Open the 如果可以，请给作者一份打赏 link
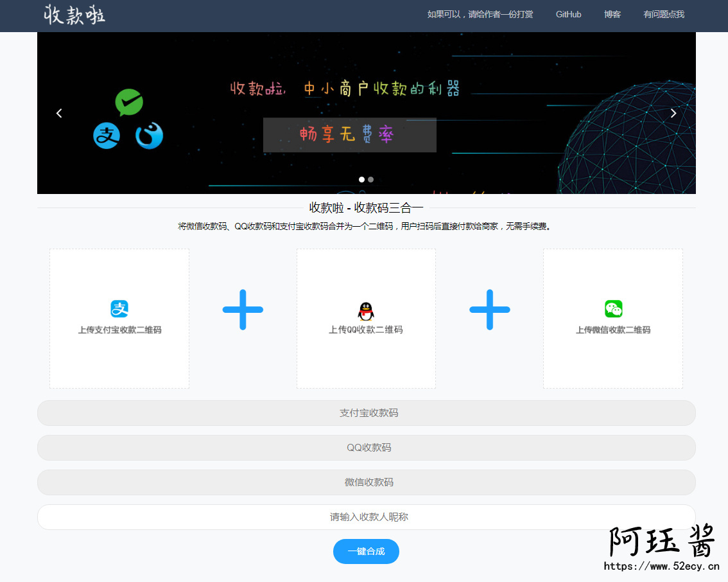Image resolution: width=728 pixels, height=582 pixels. pyautogui.click(x=480, y=14)
